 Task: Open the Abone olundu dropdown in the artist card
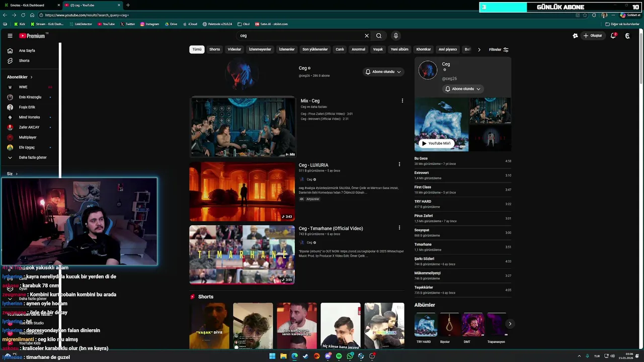click(463, 89)
